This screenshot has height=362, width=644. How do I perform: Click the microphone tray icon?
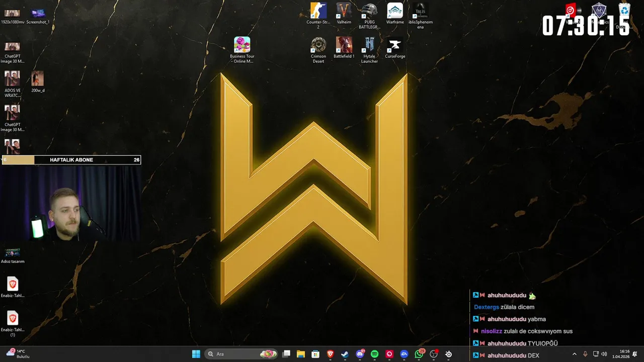(x=585, y=354)
